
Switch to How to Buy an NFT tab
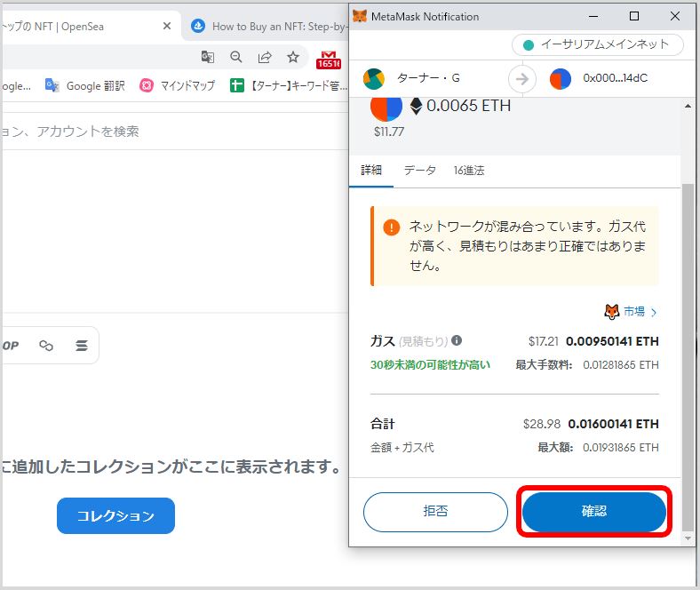click(x=268, y=27)
